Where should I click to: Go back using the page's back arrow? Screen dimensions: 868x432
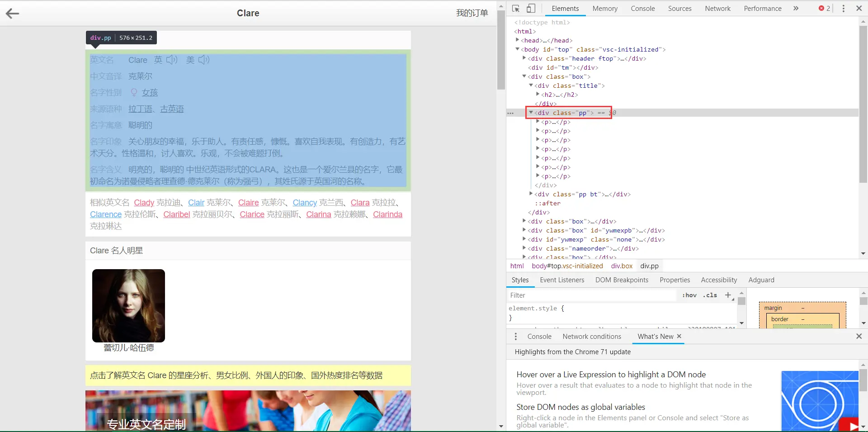[x=12, y=14]
